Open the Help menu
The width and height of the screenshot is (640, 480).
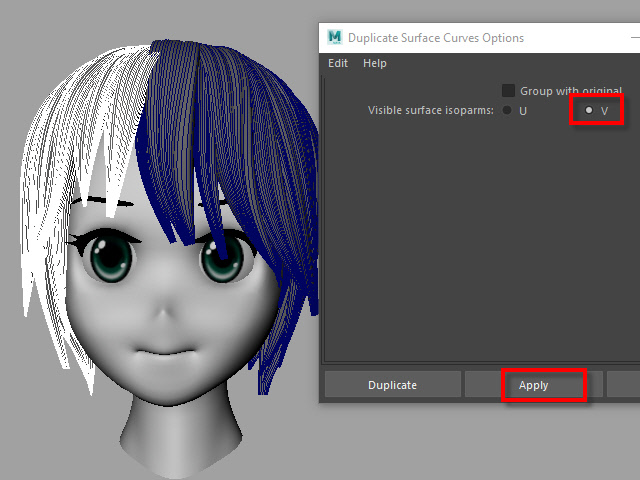(375, 63)
